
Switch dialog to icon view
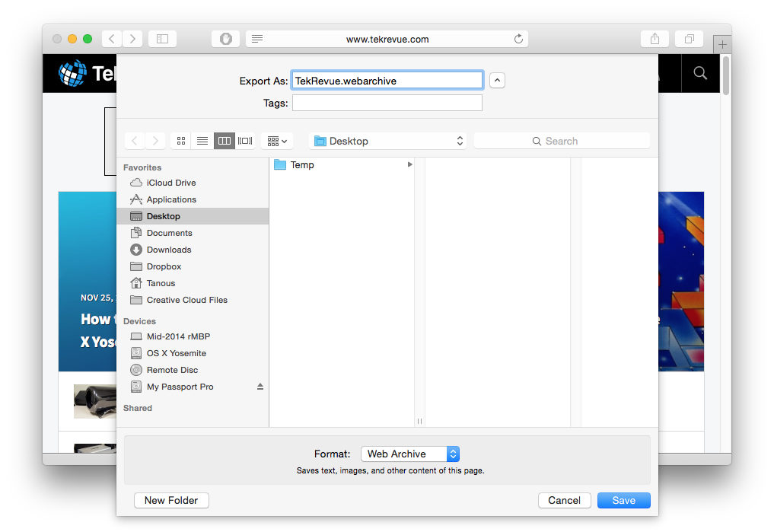click(181, 141)
